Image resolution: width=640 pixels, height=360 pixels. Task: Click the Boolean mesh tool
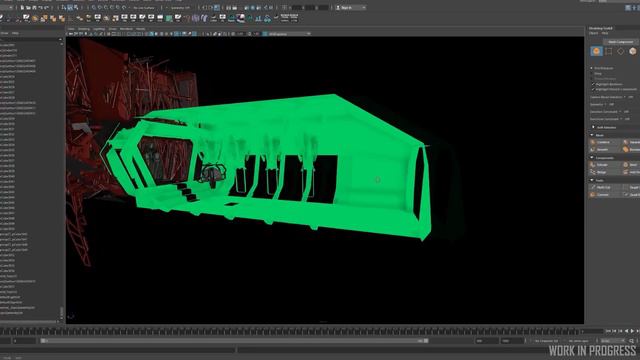point(631,149)
